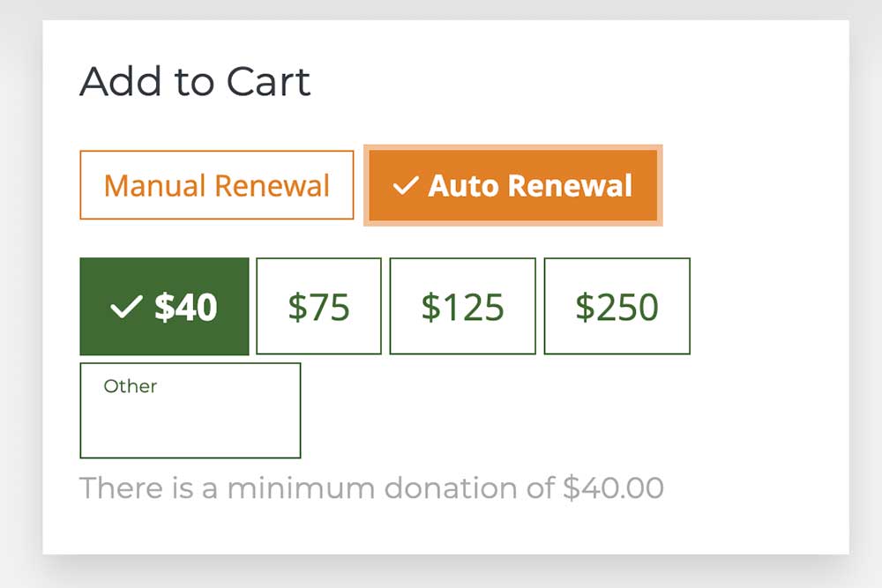Click the minimum donation notice text
This screenshot has height=588, width=882.
373,487
